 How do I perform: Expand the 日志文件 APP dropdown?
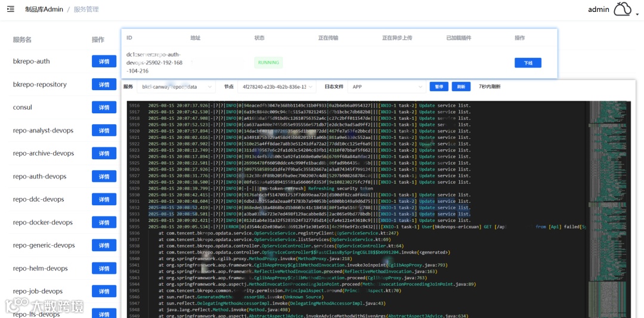[x=386, y=87]
